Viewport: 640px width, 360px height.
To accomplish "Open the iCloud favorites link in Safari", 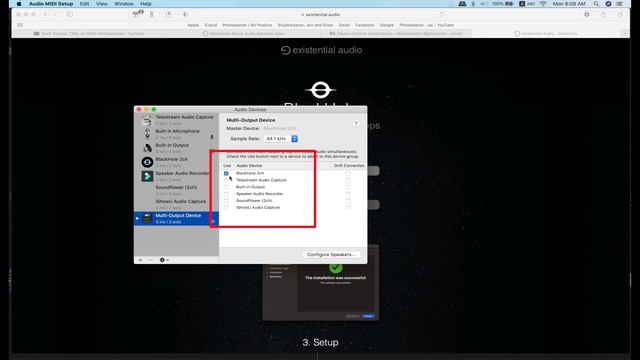I will pyautogui.click(x=211, y=25).
